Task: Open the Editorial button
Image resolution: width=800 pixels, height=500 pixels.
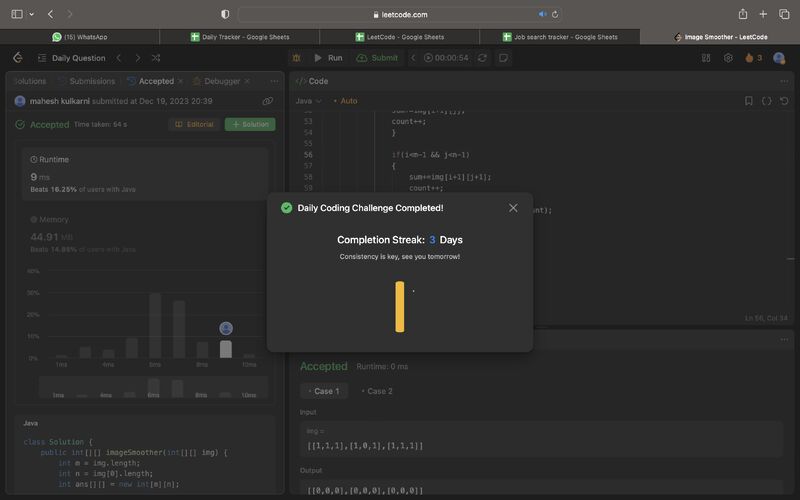Action: [x=194, y=124]
